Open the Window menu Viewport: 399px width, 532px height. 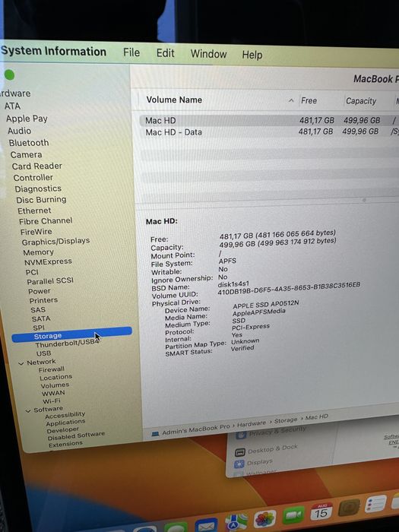(208, 54)
